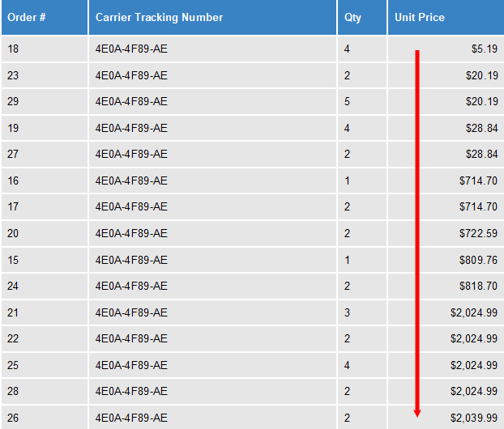Click the $809.76 unit price
The image size is (504, 429).
(479, 260)
